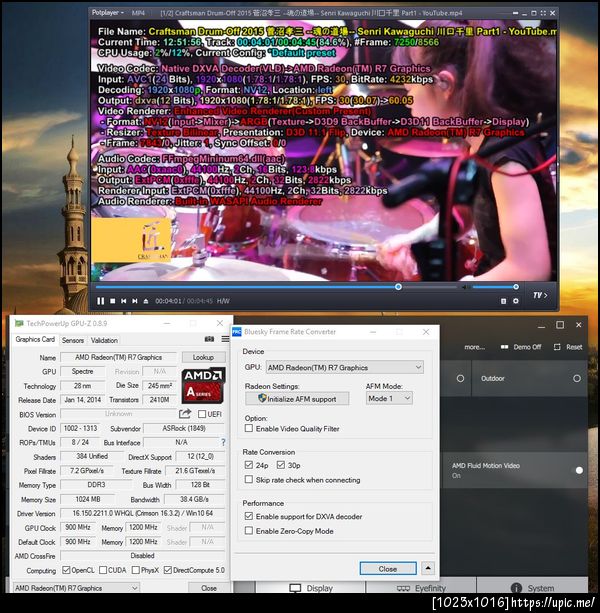The image size is (600, 613).
Task: Click the Bluesky FRC title bar icon
Action: click(x=237, y=332)
